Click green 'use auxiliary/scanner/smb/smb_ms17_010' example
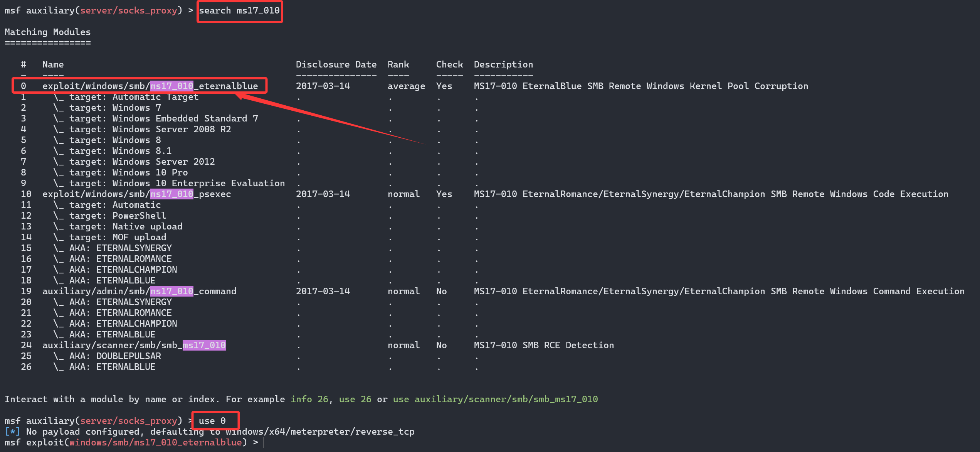The height and width of the screenshot is (452, 980). pos(495,399)
